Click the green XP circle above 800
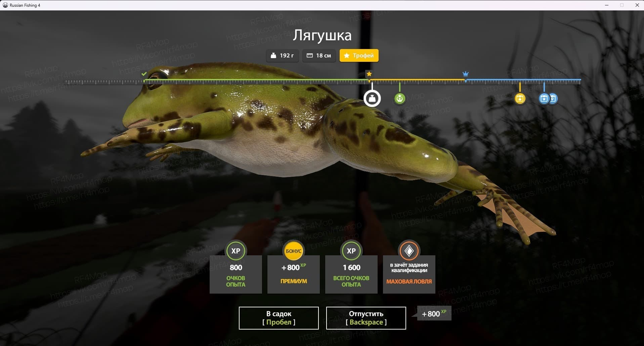The width and height of the screenshot is (644, 346). 235,251
